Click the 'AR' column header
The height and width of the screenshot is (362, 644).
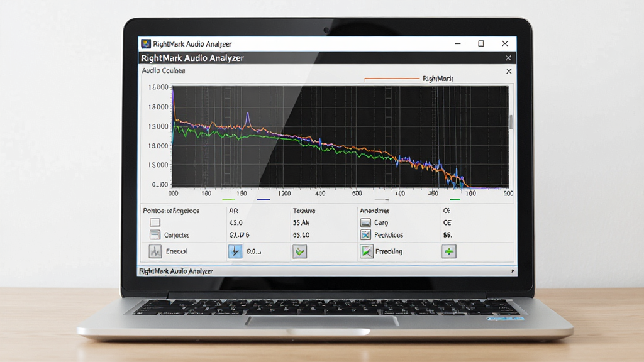234,211
